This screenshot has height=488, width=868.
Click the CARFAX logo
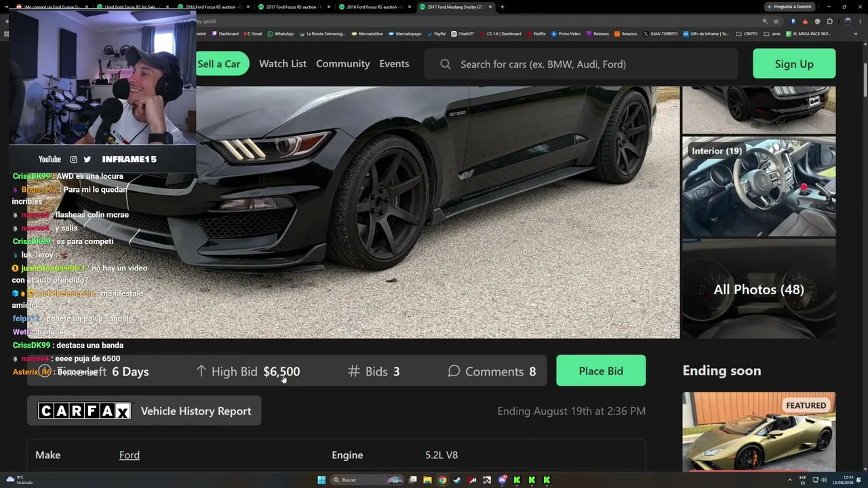point(84,411)
